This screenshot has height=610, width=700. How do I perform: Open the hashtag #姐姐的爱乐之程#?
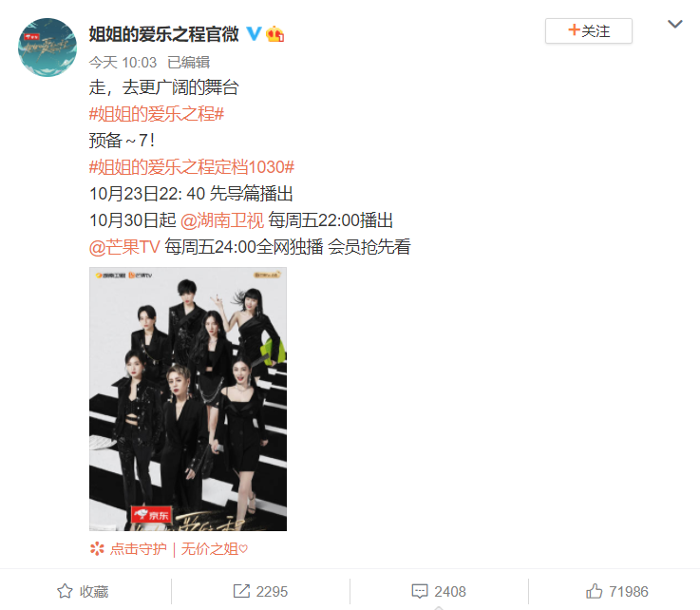coord(157,114)
